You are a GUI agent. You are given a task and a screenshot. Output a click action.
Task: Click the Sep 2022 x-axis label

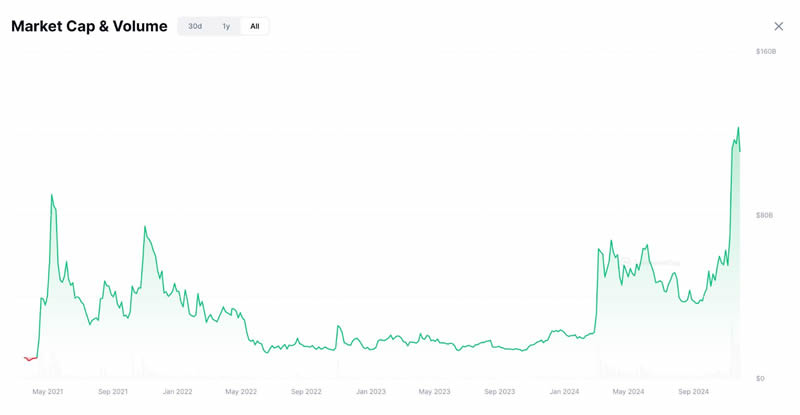(306, 392)
